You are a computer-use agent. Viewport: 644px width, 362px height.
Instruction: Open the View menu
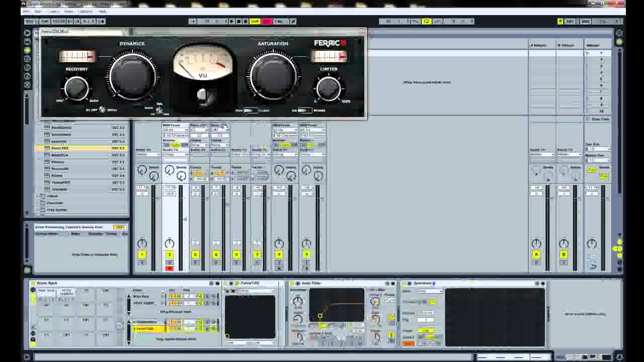(69, 11)
